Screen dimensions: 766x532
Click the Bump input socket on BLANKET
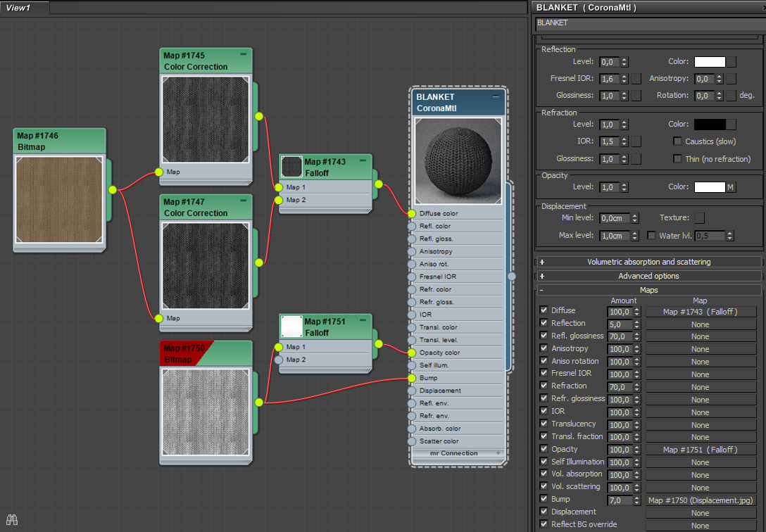tap(412, 378)
